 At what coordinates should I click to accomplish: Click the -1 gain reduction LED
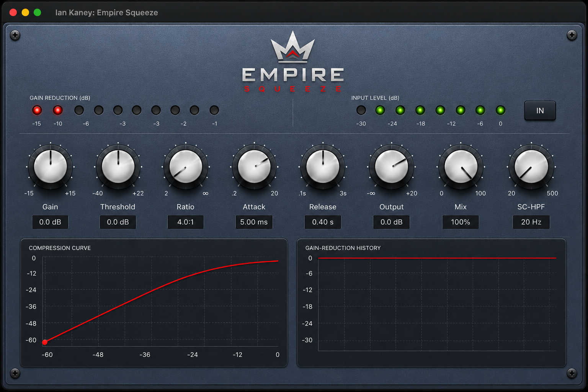214,111
